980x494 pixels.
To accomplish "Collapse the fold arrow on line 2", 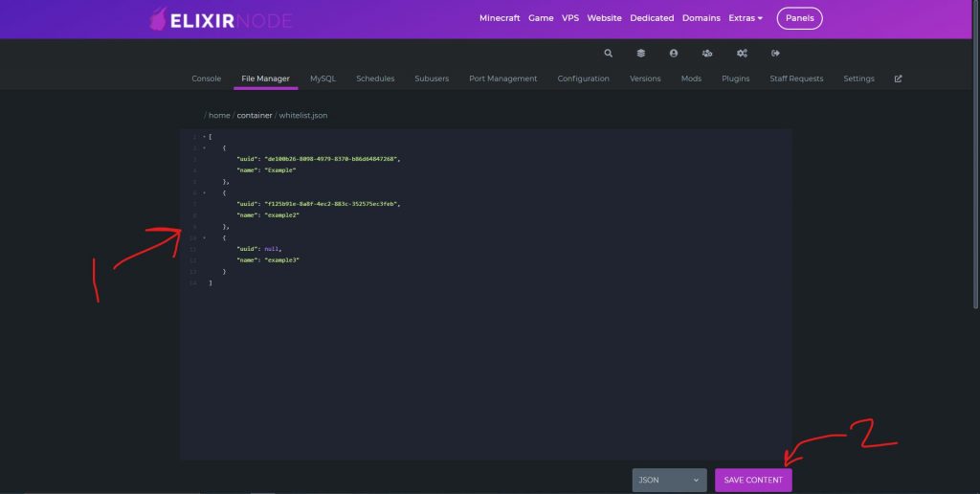I will click(x=205, y=148).
